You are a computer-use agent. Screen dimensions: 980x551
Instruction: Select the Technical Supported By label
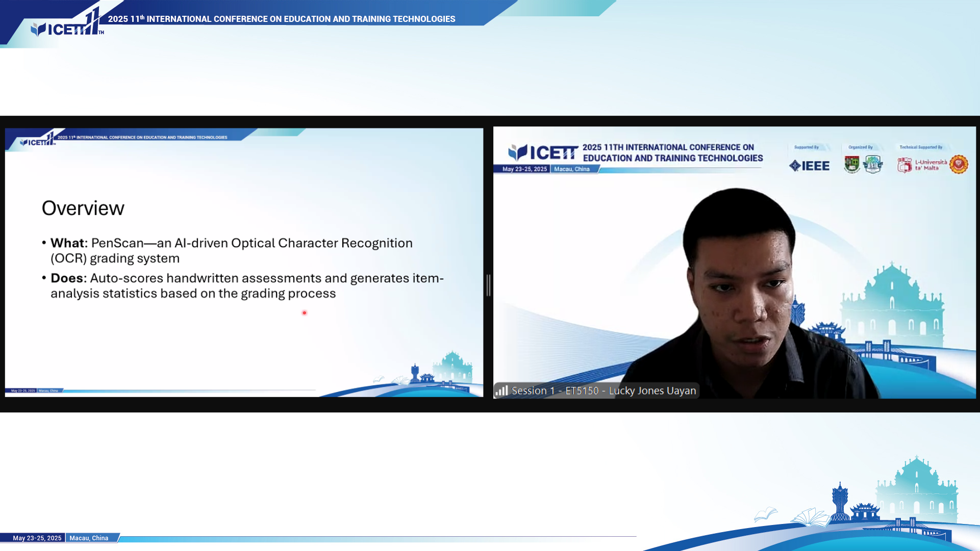(920, 147)
